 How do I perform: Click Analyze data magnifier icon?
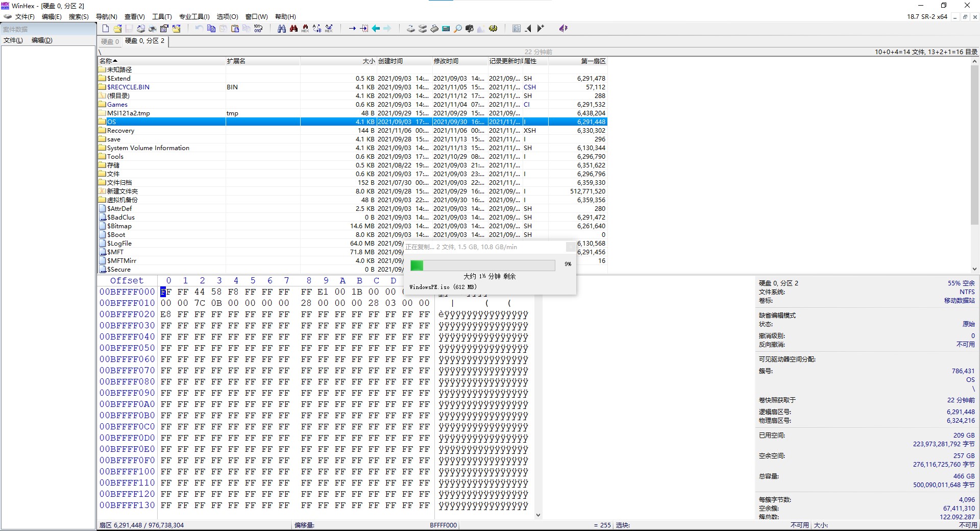pyautogui.click(x=458, y=29)
